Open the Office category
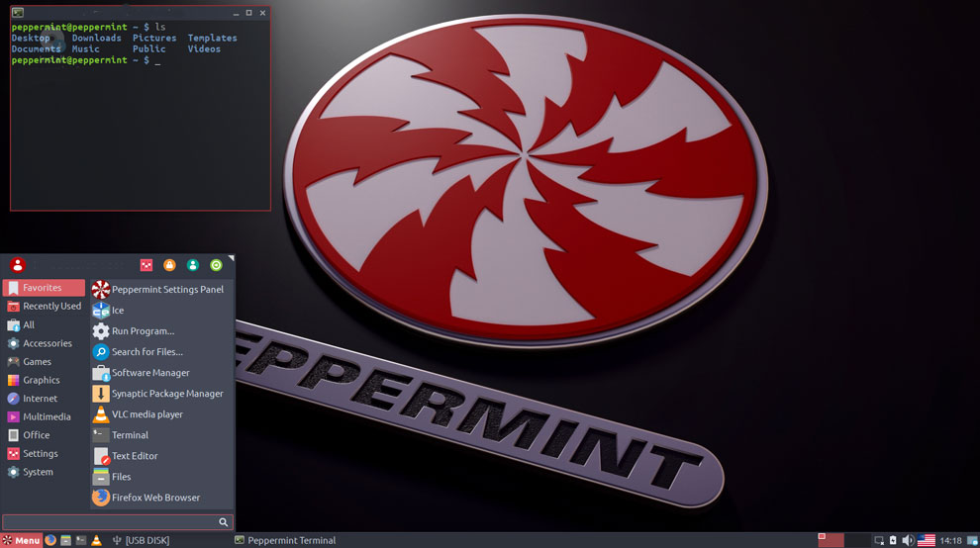This screenshot has width=980, height=548. (44, 435)
